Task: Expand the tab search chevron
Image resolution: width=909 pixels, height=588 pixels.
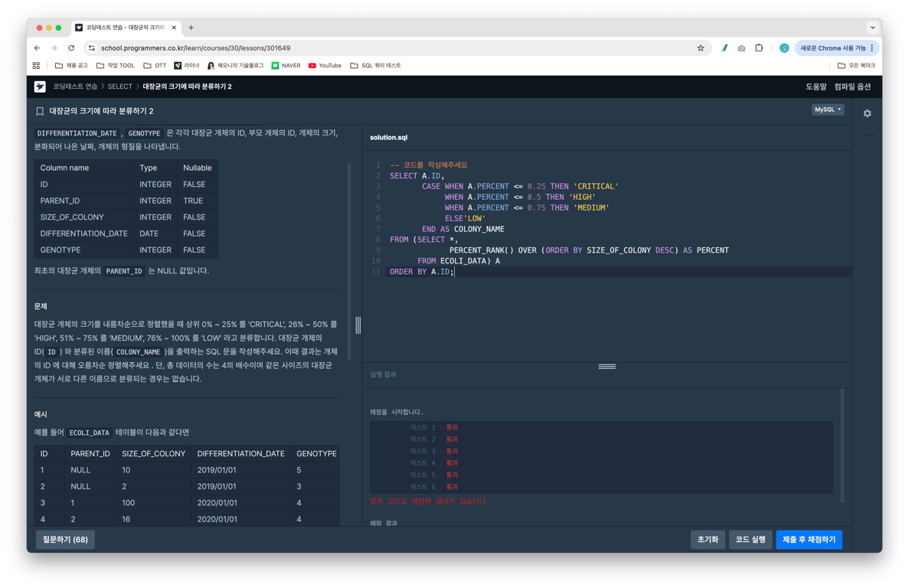Action: (x=872, y=28)
